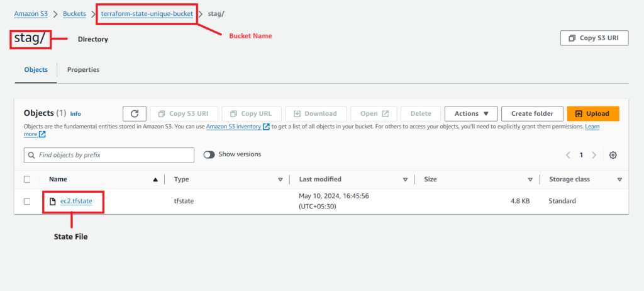Image resolution: width=644 pixels, height=291 pixels.
Task: Sort by the Last modified column arrow
Action: point(406,180)
